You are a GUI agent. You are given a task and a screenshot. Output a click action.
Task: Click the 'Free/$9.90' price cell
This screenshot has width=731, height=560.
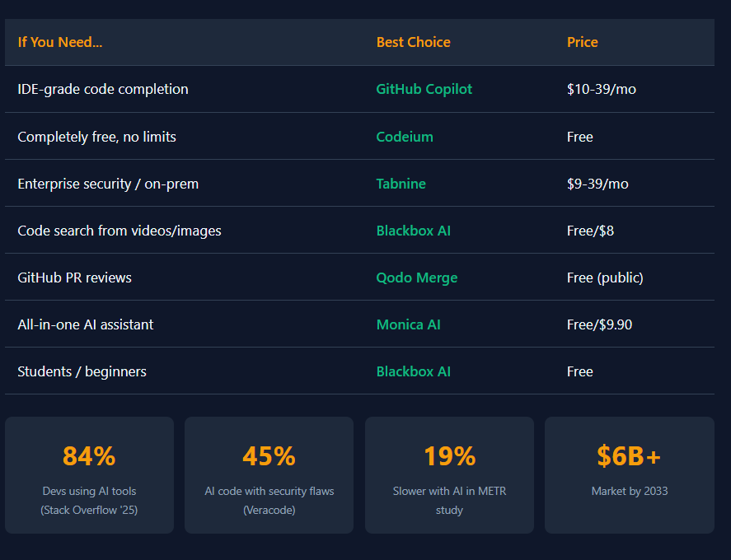[x=599, y=324]
